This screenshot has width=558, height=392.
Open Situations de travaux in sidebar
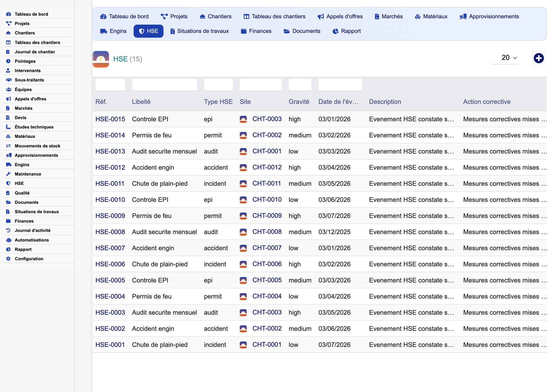pyautogui.click(x=37, y=212)
